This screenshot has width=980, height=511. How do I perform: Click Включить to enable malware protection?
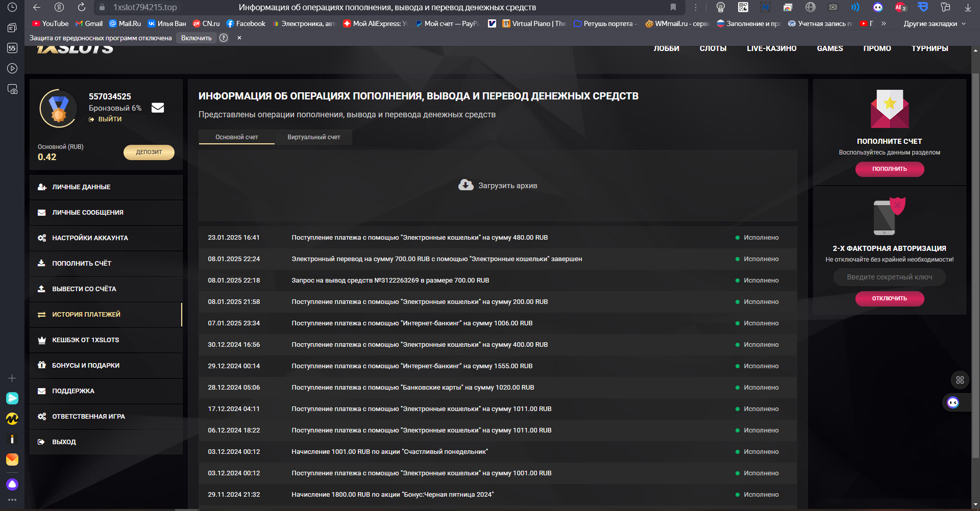(x=196, y=38)
